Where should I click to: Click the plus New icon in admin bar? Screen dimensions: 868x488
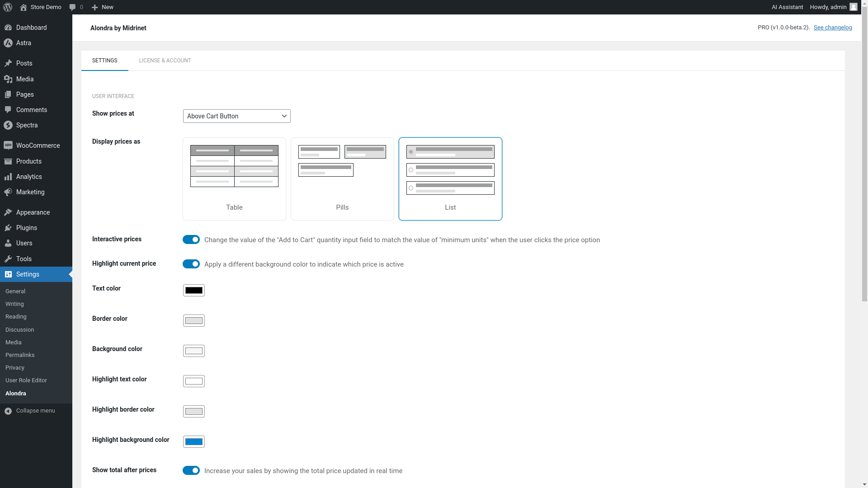[x=94, y=7]
